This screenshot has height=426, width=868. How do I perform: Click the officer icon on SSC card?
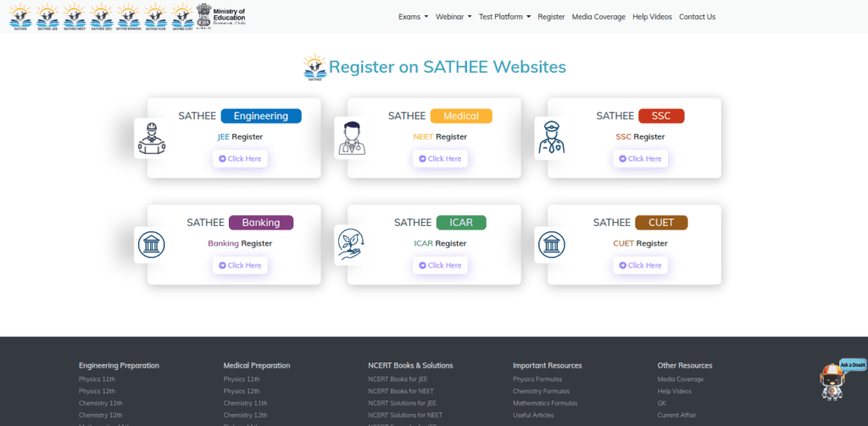(x=551, y=137)
